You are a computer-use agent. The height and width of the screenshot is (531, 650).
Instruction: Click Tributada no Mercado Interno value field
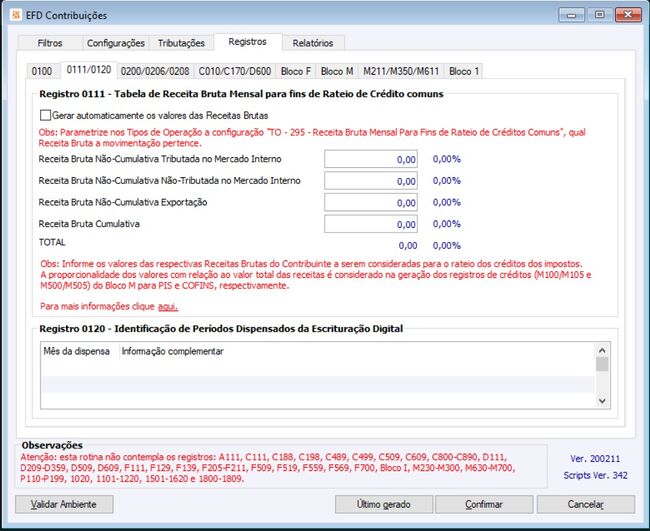(x=371, y=159)
